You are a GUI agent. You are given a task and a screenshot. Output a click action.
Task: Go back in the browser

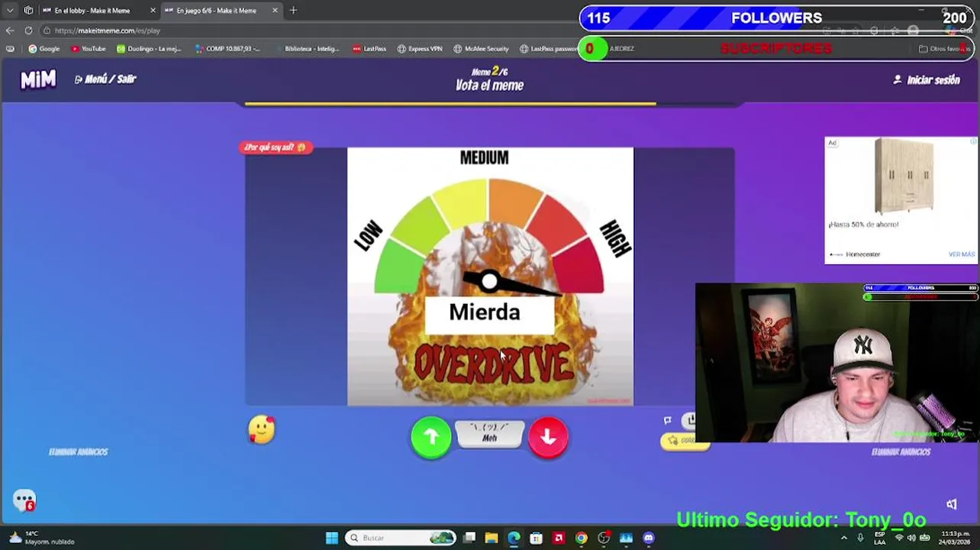(10, 31)
